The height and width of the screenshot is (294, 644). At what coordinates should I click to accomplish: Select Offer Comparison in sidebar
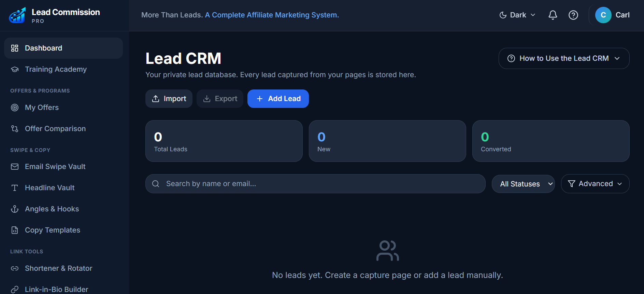pyautogui.click(x=63, y=129)
